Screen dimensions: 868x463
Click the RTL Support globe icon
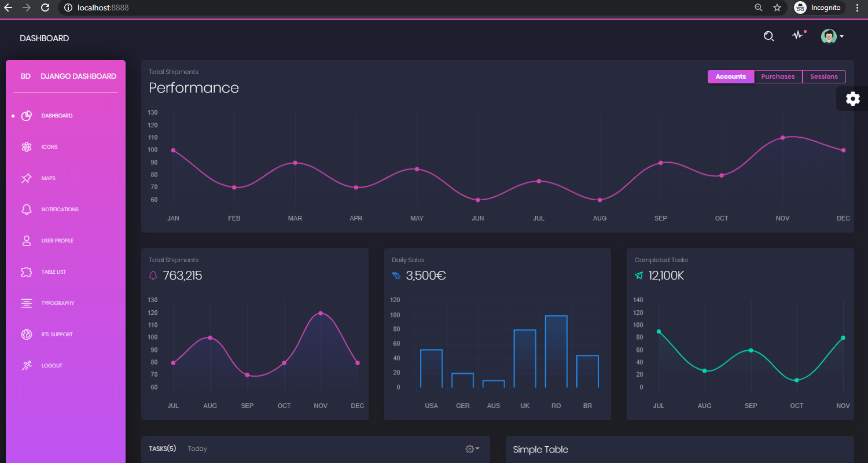coord(27,334)
